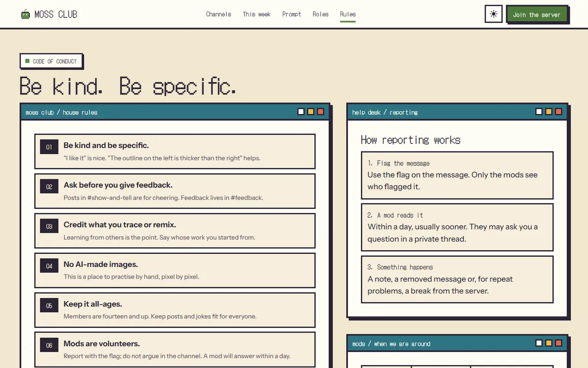Screen dimensions: 588x368
Task: Go to This week section
Action: pos(257,14)
